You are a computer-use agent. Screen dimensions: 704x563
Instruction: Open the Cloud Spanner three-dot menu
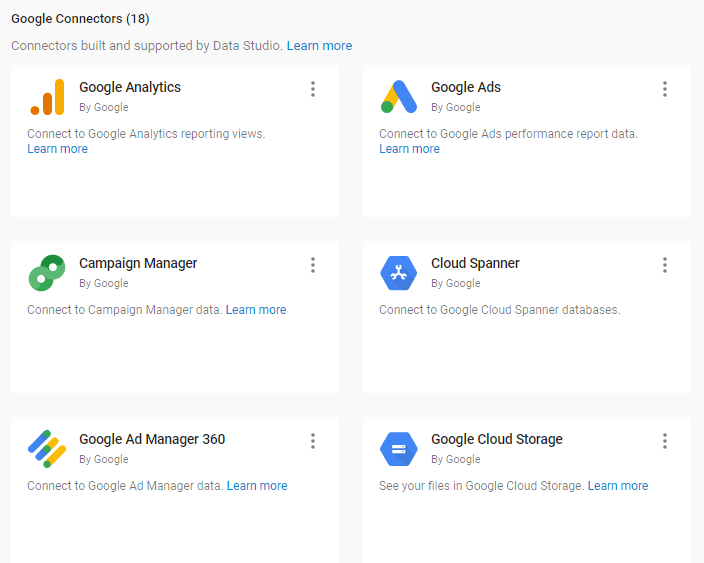pos(665,265)
